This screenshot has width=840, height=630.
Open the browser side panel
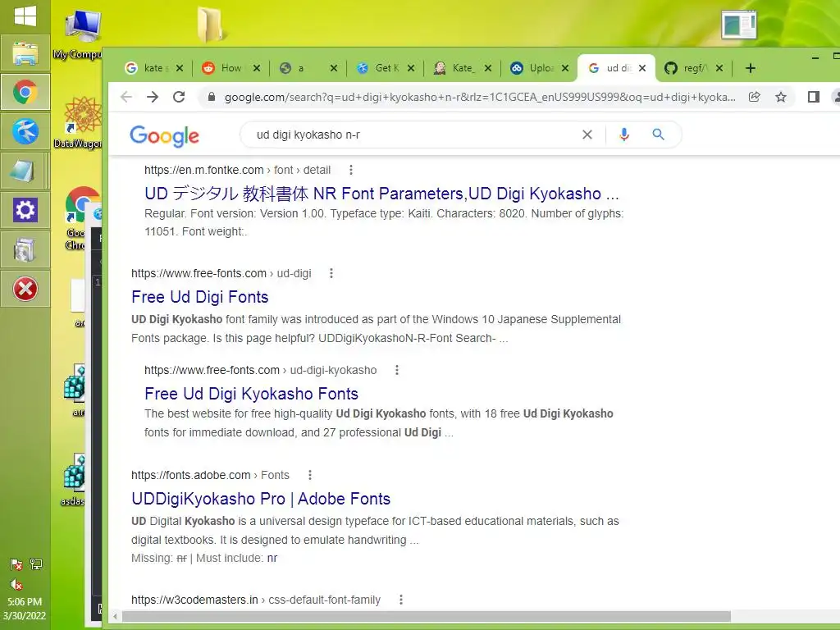pyautogui.click(x=813, y=97)
